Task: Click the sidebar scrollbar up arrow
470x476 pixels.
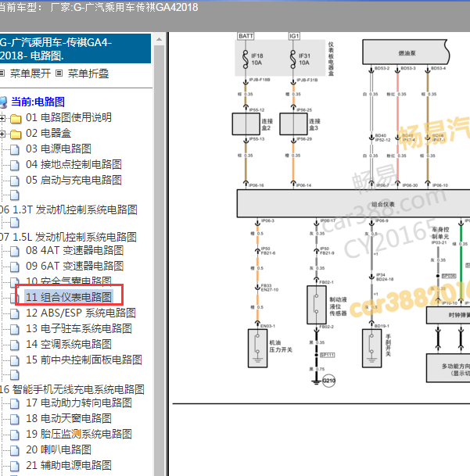Action: 160,39
